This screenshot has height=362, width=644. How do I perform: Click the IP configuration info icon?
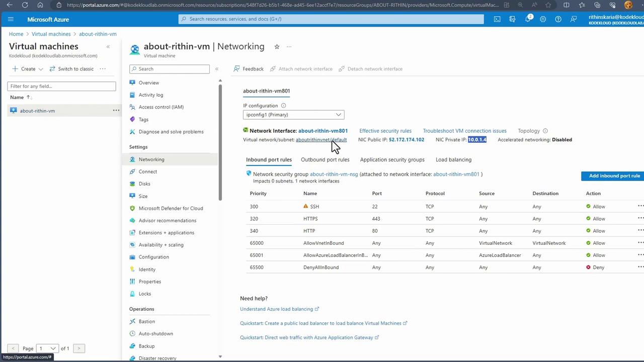[283, 106]
